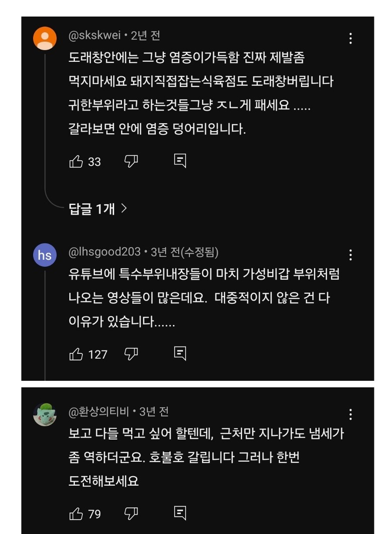The height and width of the screenshot is (534, 392).
Task: Open @skskwei's orange profile avatar
Action: pos(45,39)
